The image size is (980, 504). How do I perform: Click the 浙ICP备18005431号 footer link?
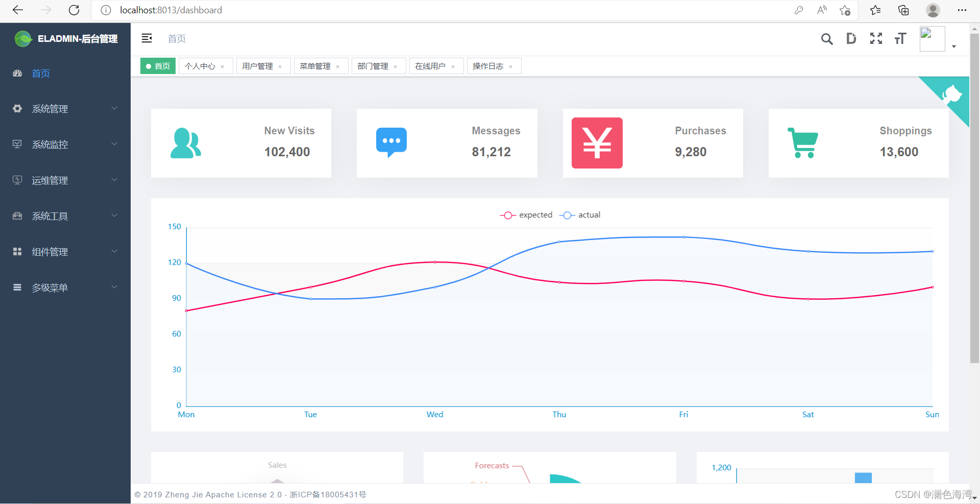pyautogui.click(x=328, y=494)
